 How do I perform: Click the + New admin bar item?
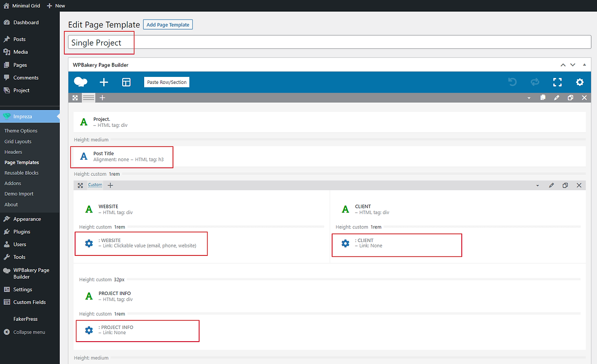coord(56,6)
